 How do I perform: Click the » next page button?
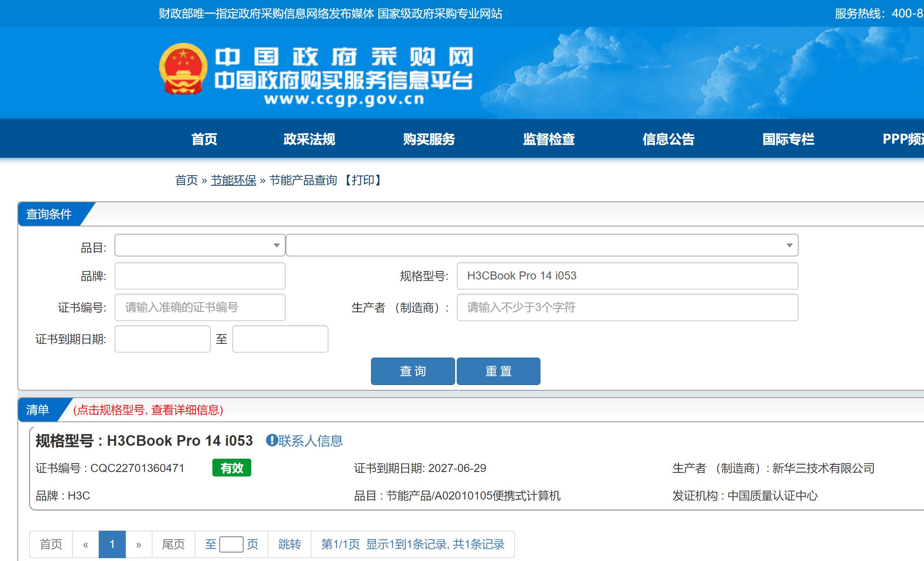coord(139,544)
